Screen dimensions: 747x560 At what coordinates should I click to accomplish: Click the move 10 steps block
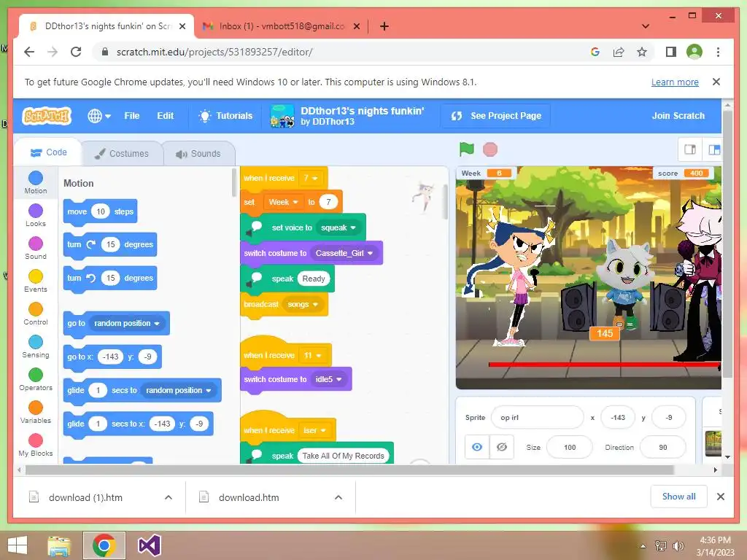(100, 211)
